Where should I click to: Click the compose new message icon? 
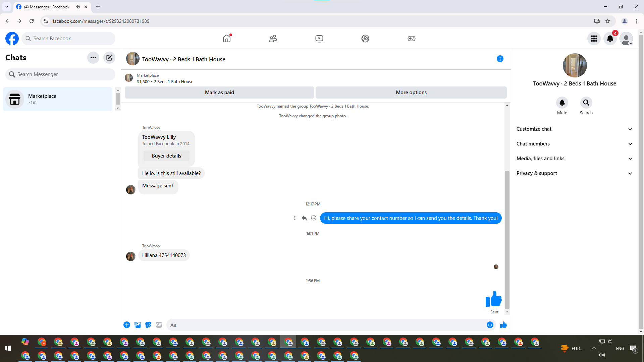(x=109, y=58)
